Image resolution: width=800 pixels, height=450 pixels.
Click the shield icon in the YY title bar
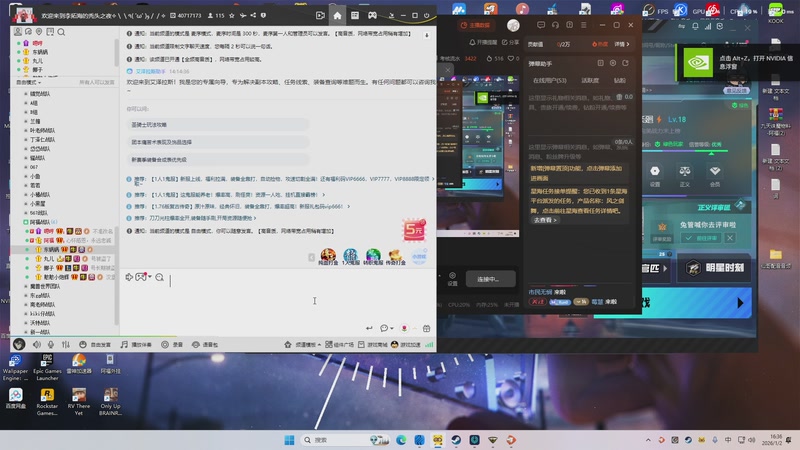click(263, 16)
